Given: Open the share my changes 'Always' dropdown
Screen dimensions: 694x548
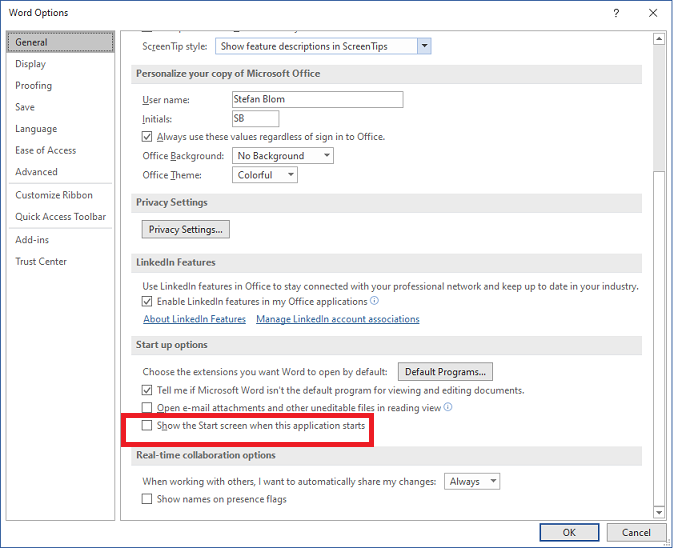Looking at the screenshot, I should point(472,481).
